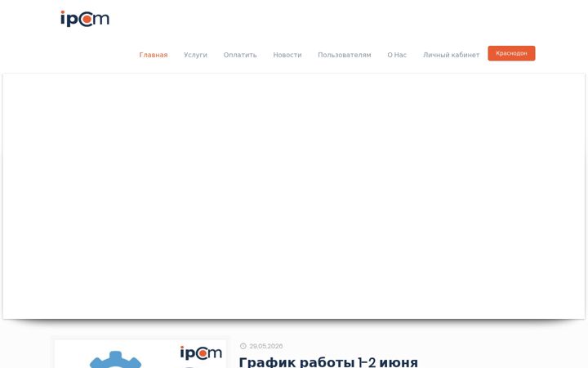Viewport: 588px width, 368px height.
Task: Select the Пользователям menu item
Action: [345, 55]
